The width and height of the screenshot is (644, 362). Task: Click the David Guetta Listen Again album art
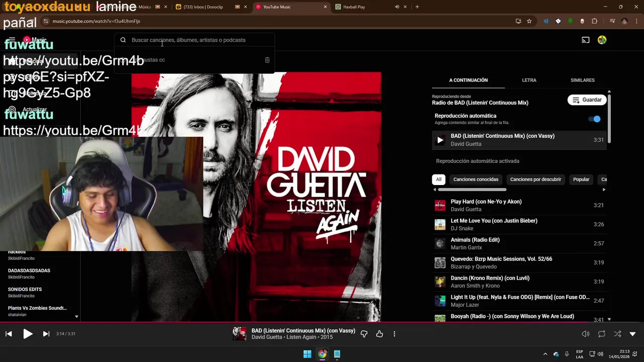point(256,197)
